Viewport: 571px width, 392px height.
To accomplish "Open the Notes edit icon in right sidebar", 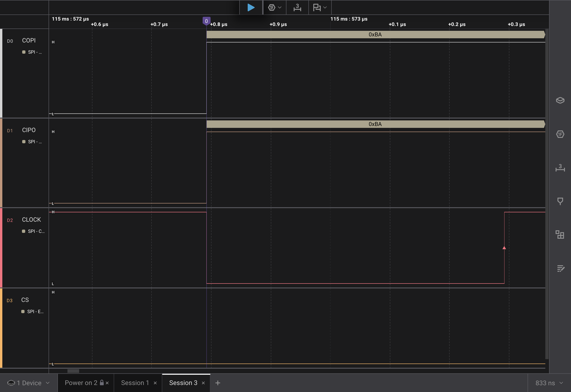I will click(x=560, y=268).
